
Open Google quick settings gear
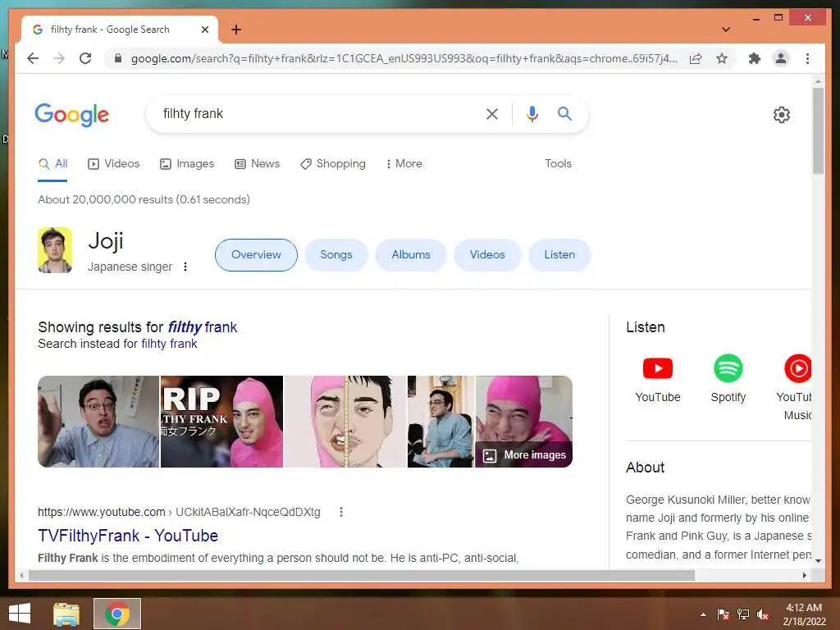(x=782, y=115)
